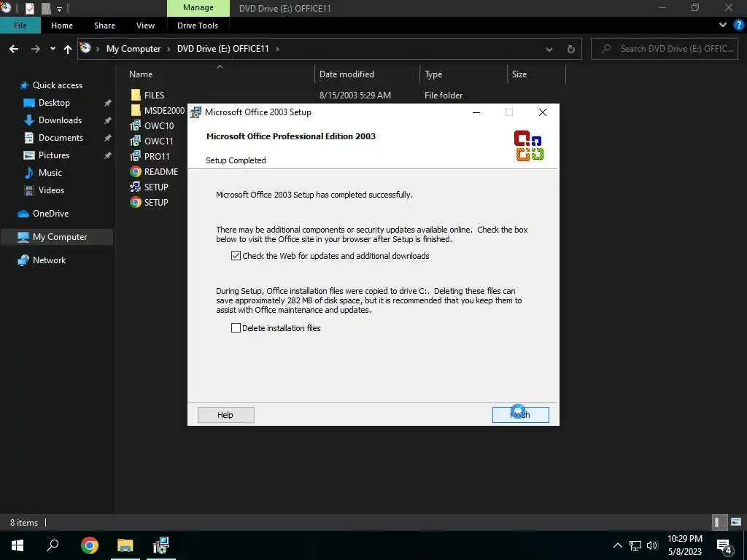Open Documents in the sidebar
Viewport: 747px width, 560px height.
61,138
